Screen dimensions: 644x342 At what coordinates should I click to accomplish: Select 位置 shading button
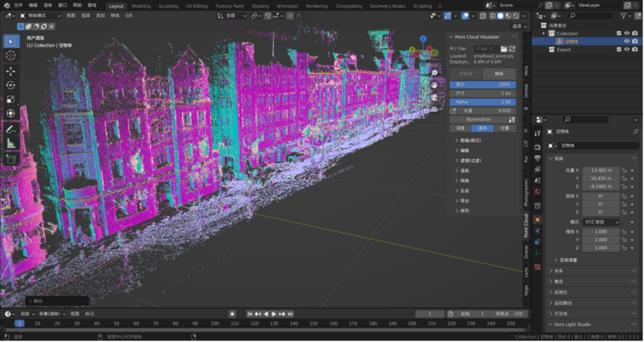[x=505, y=128]
